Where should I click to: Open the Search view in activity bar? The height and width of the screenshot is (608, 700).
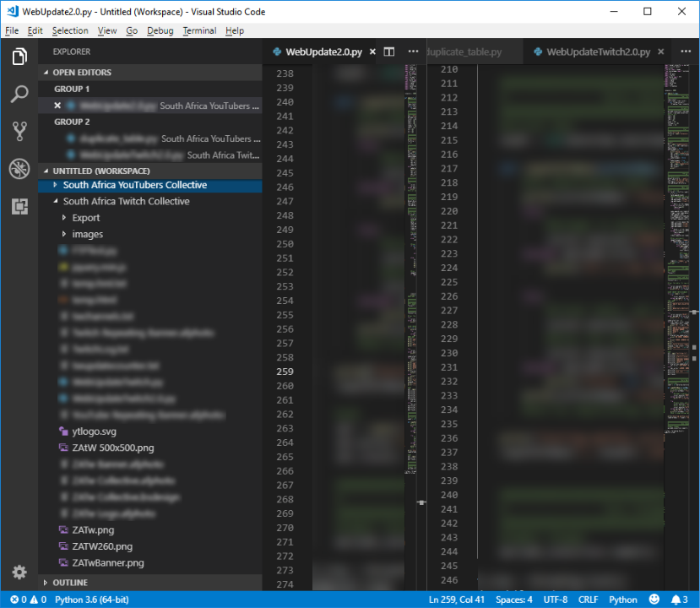point(19,94)
